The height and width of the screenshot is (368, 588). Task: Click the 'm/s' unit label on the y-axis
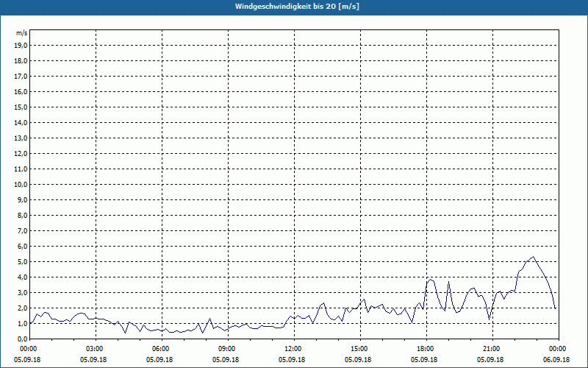22,33
